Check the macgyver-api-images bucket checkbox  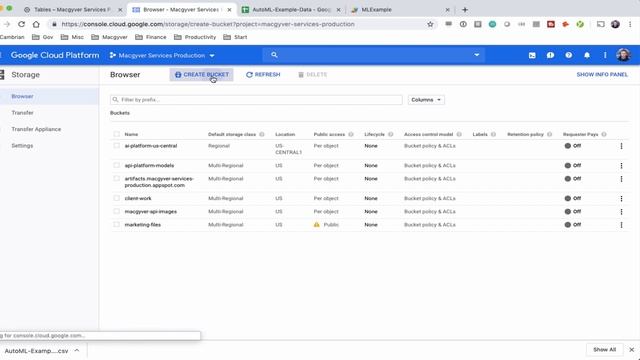117,211
